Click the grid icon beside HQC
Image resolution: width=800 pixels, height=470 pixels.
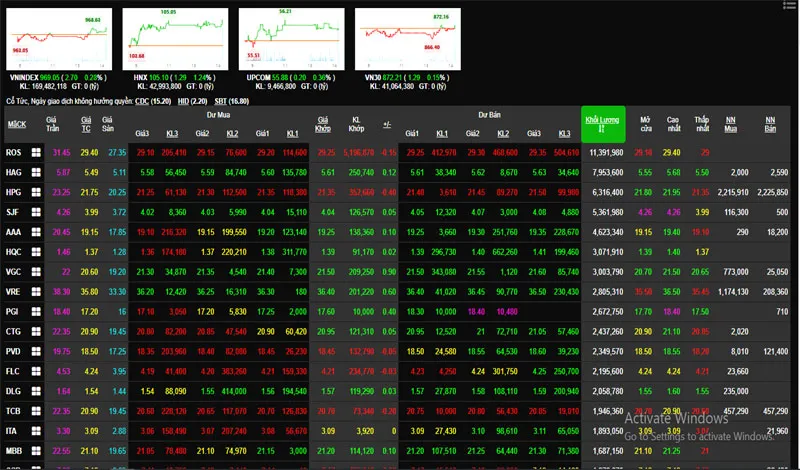(x=36, y=252)
